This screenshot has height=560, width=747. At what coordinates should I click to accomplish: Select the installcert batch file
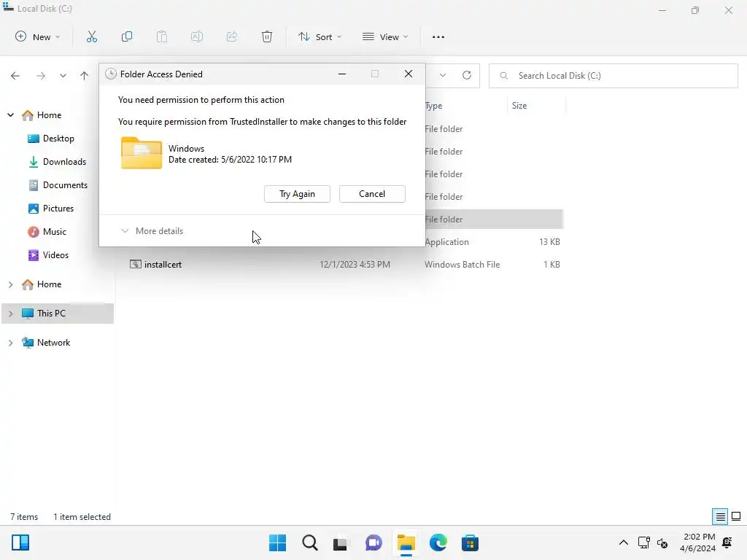tap(345, 264)
